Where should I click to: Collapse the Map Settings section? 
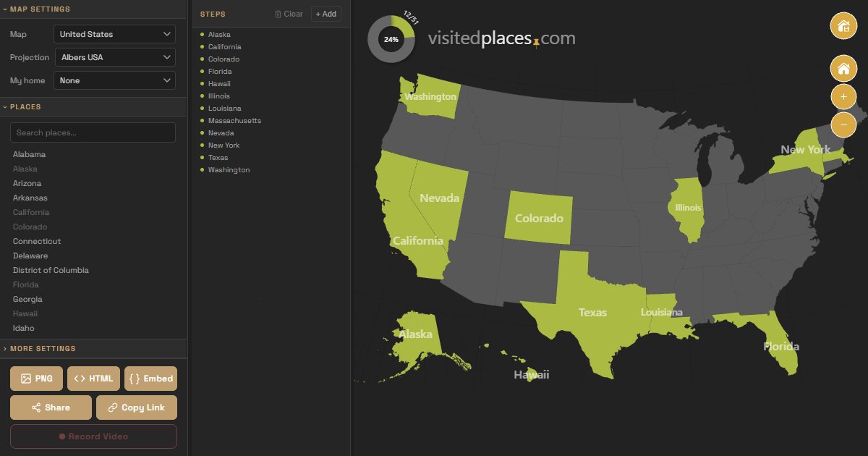tap(94, 9)
